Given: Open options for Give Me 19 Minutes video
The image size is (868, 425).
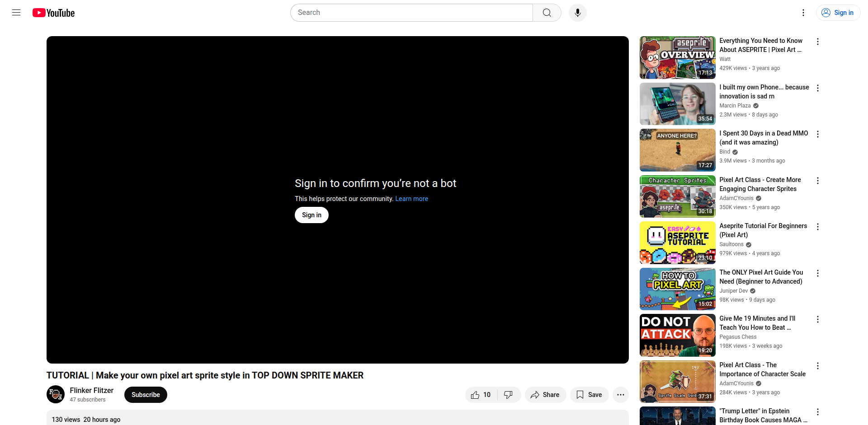Looking at the screenshot, I should [817, 319].
